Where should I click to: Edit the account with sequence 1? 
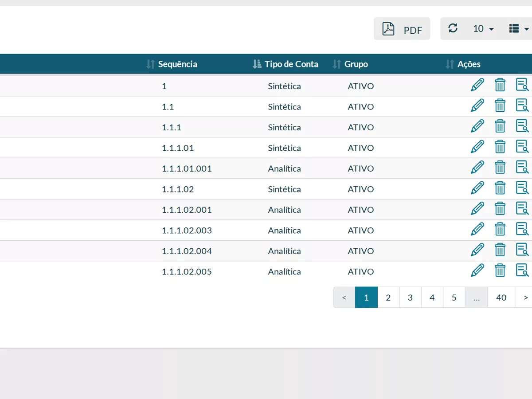(x=477, y=85)
